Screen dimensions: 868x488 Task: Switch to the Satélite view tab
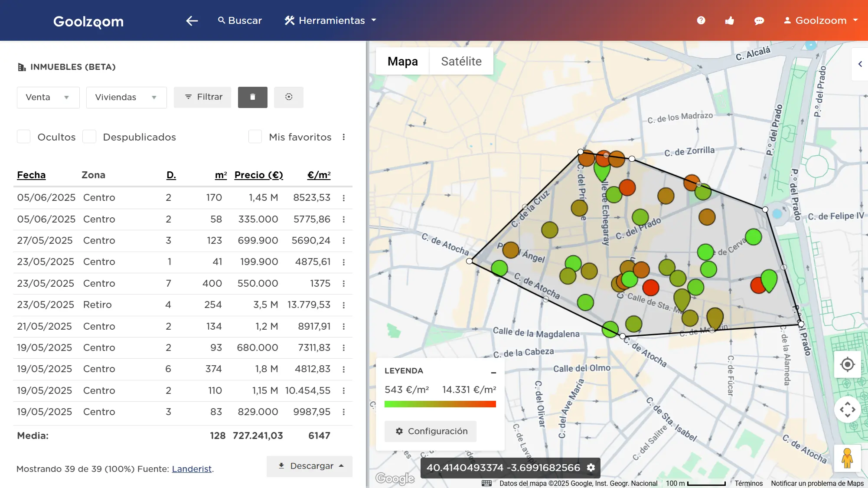coord(461,61)
